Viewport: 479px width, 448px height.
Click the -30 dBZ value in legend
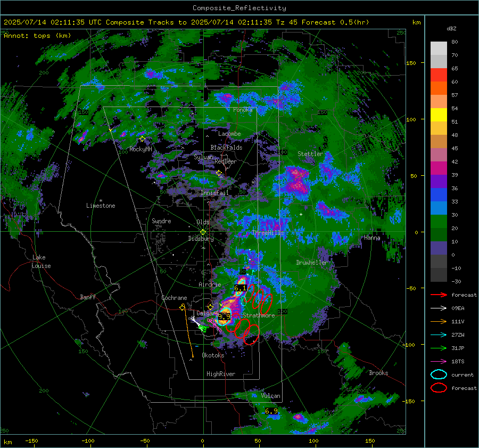click(456, 282)
